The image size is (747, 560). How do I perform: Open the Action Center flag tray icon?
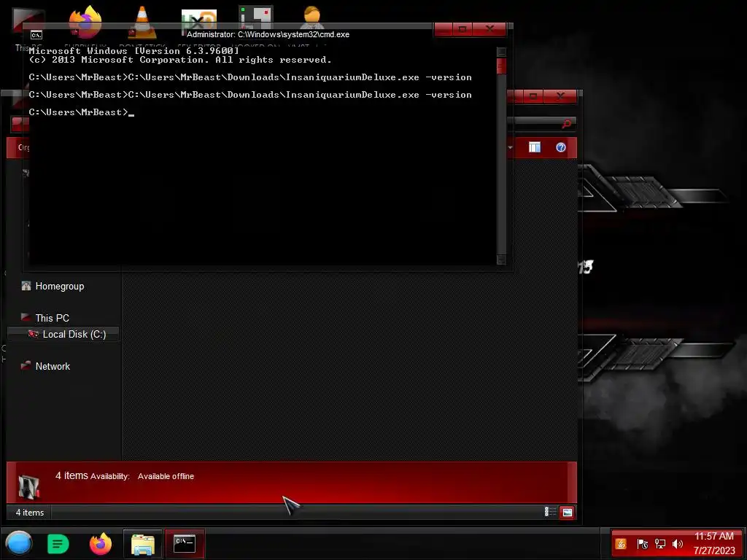coord(642,544)
